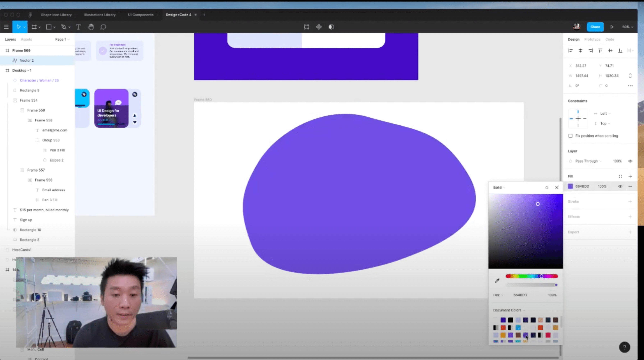Screen dimensions: 644x360
Task: Click the Share button
Action: [595, 27]
